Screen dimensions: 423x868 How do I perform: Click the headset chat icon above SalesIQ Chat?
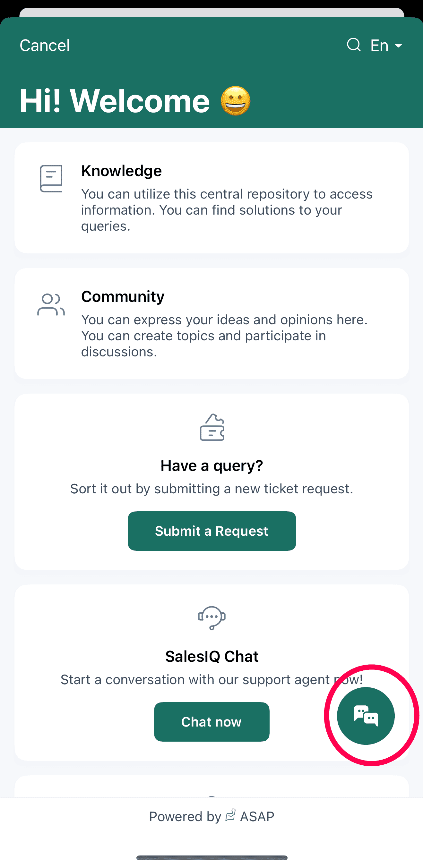212,618
